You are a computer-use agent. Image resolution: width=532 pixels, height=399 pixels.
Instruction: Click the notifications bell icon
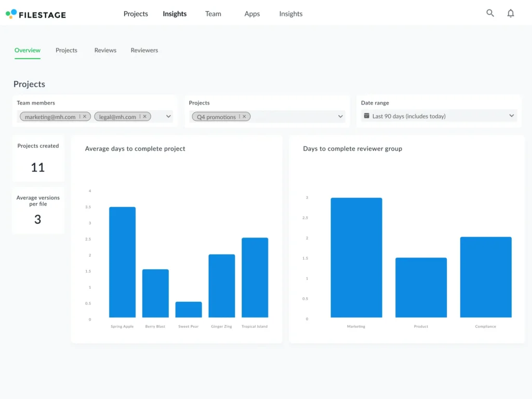pyautogui.click(x=511, y=13)
